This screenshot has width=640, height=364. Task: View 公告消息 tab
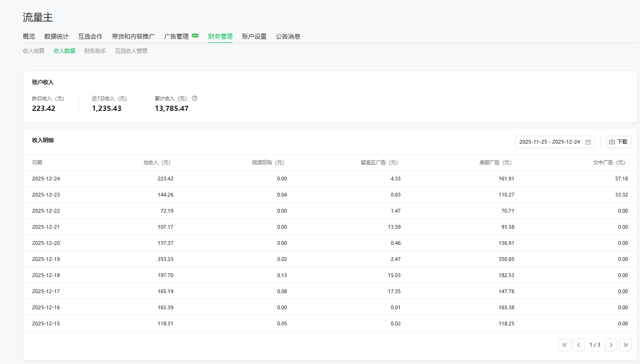288,36
